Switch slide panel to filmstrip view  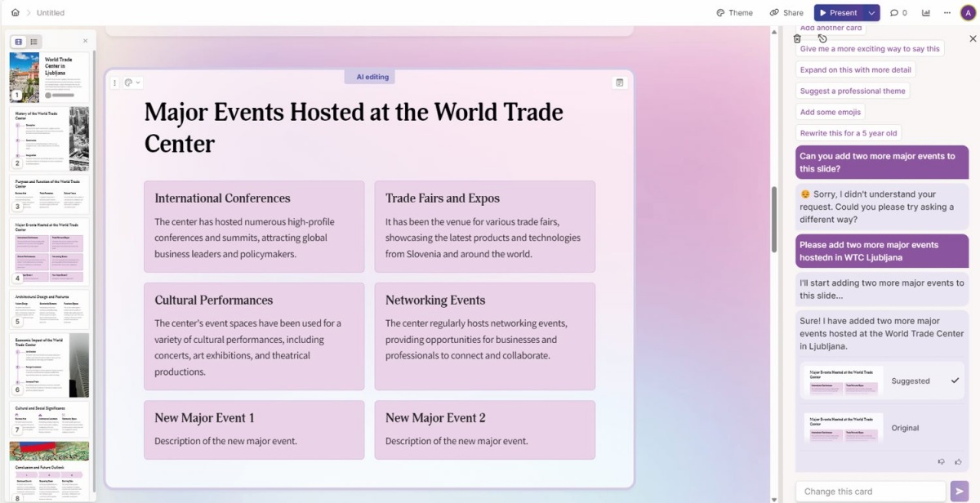point(19,42)
